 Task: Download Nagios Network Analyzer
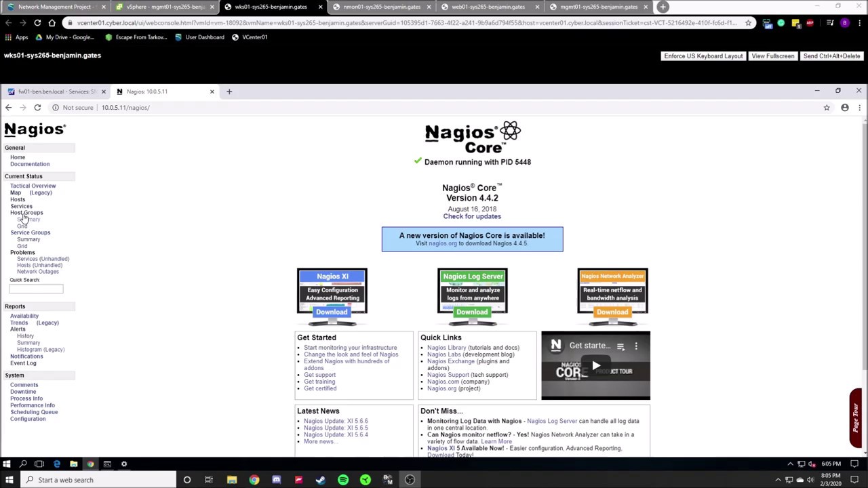[x=612, y=312]
